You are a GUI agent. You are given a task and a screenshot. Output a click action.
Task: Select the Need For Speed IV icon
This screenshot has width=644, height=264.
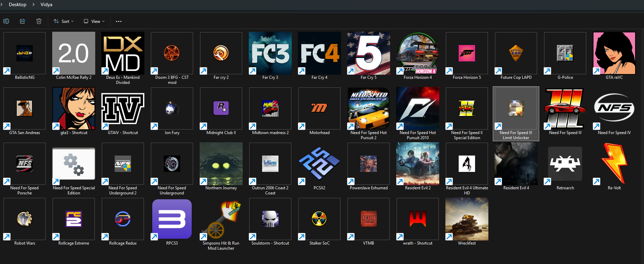[614, 108]
